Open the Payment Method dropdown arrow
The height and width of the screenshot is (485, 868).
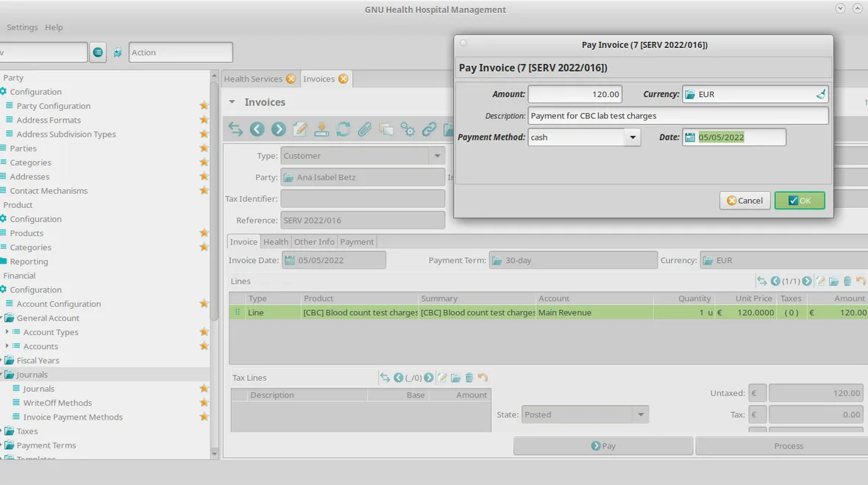click(x=633, y=137)
